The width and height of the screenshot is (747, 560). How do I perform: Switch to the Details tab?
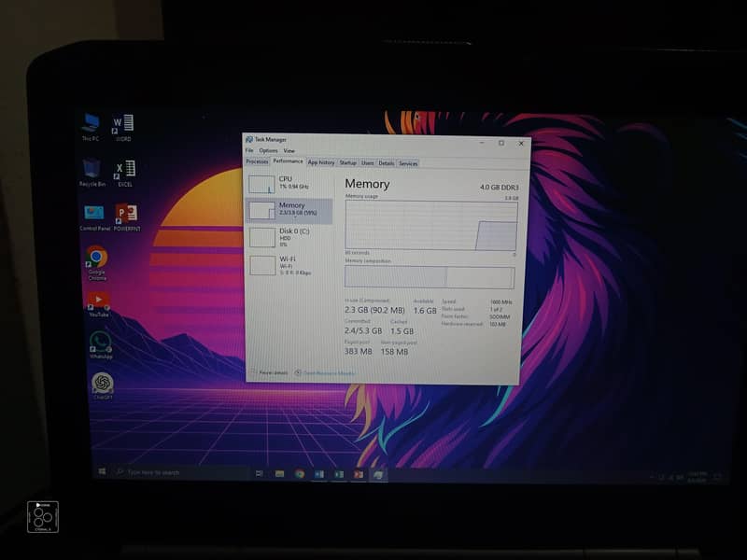[386, 163]
